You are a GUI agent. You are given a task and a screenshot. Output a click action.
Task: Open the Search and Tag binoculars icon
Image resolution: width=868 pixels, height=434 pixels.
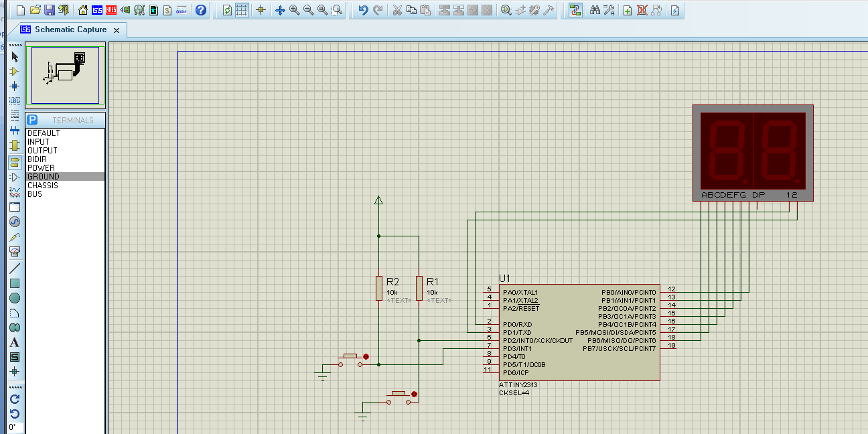tap(594, 10)
